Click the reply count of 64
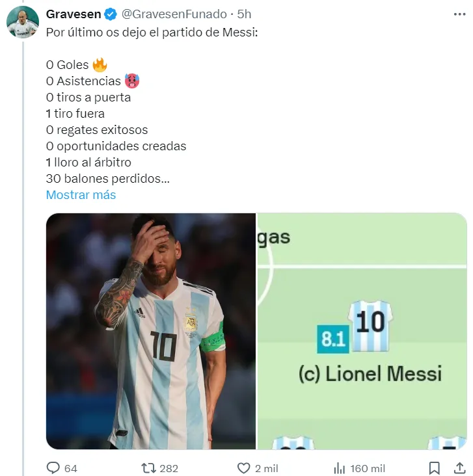 point(71,468)
